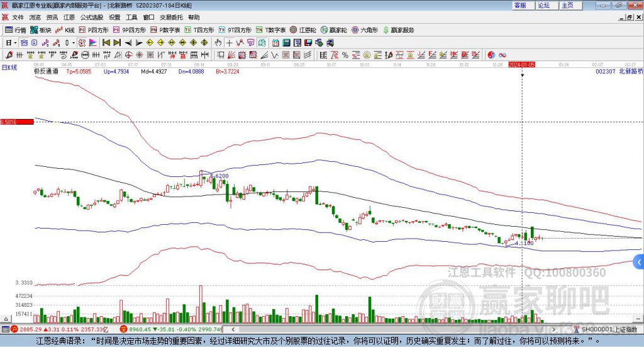Open the 文件 menu
The height and width of the screenshot is (347, 644).
[18, 17]
